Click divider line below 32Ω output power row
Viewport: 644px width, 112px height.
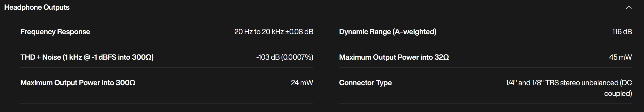pyautogui.click(x=485, y=67)
